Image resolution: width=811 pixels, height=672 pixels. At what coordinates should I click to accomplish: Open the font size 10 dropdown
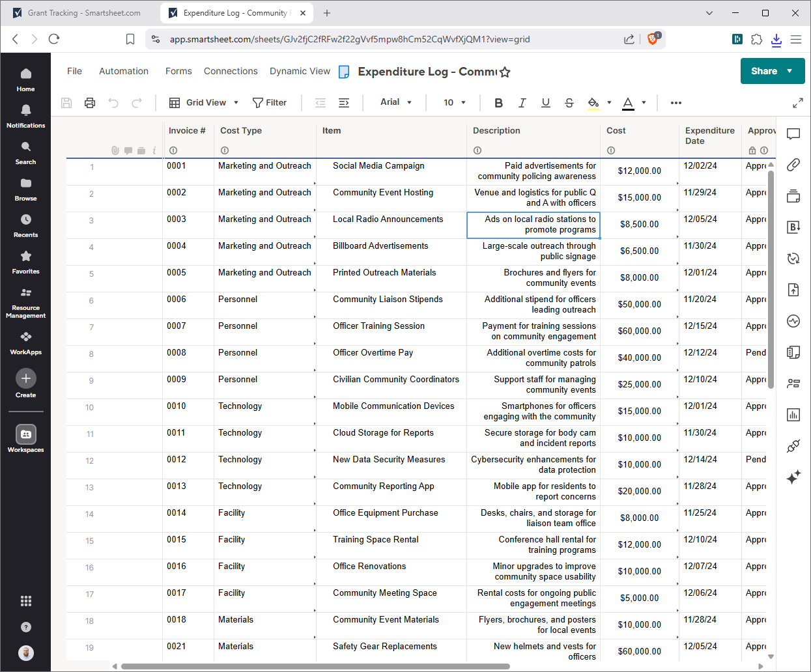(454, 103)
